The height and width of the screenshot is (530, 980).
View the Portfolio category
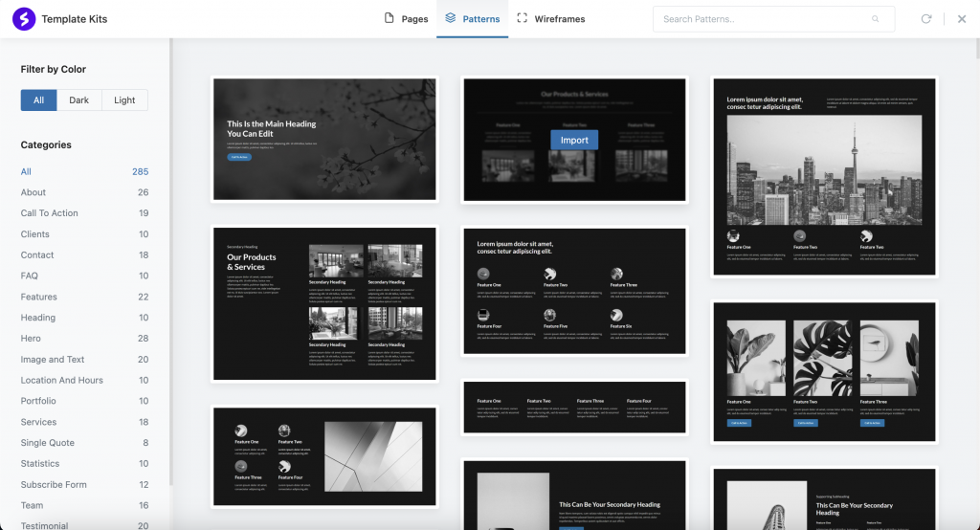(84, 401)
